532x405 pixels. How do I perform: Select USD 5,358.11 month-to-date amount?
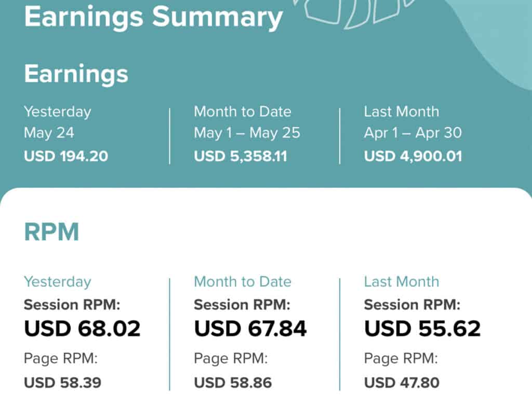pyautogui.click(x=241, y=156)
